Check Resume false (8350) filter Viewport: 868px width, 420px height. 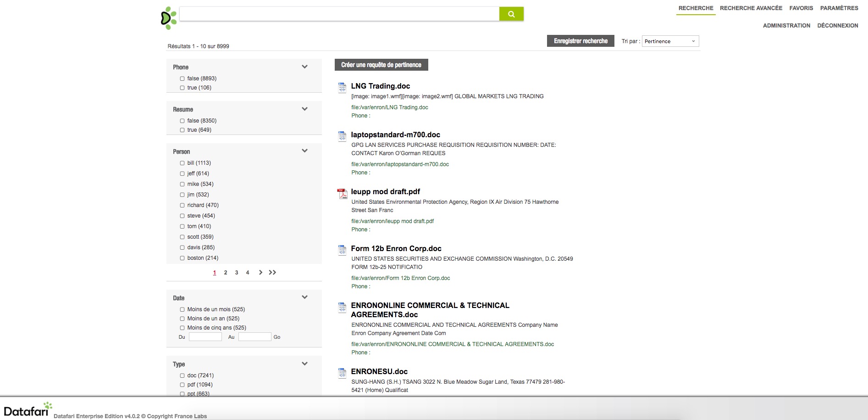(182, 121)
